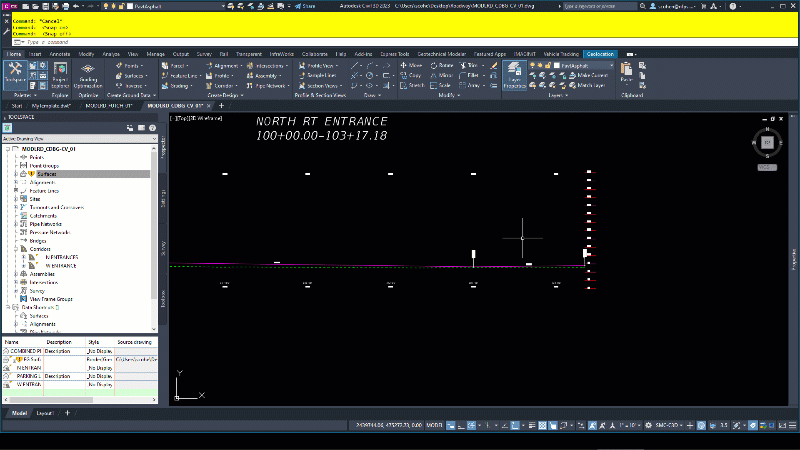Open the Alignment dropdown in Create Design
Image resolution: width=800 pixels, height=450 pixels.
228,64
